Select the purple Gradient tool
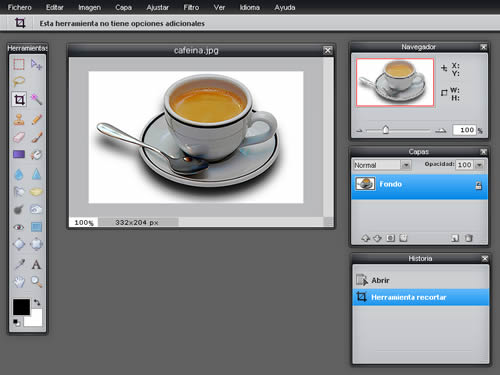 (x=19, y=154)
